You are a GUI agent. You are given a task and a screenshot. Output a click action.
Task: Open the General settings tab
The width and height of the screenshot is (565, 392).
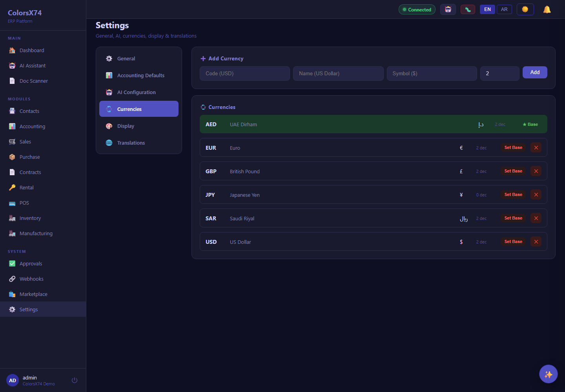(x=139, y=58)
